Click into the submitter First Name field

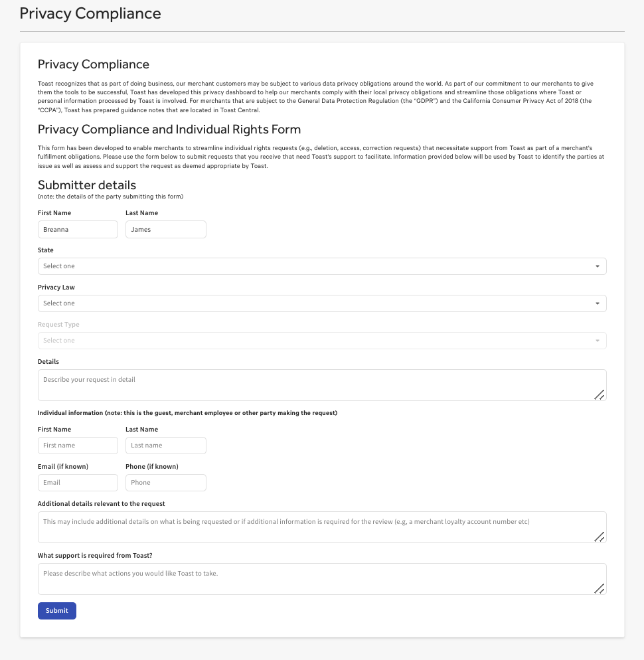(78, 228)
